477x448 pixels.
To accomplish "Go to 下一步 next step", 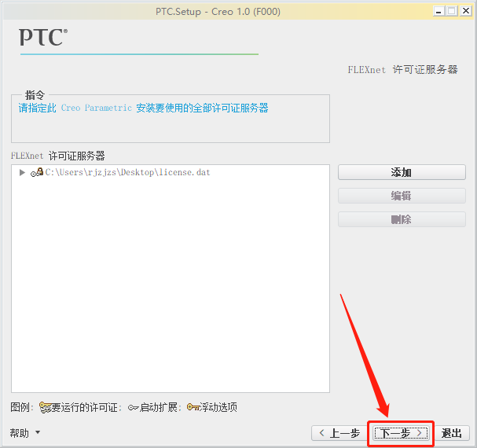I will pyautogui.click(x=401, y=433).
